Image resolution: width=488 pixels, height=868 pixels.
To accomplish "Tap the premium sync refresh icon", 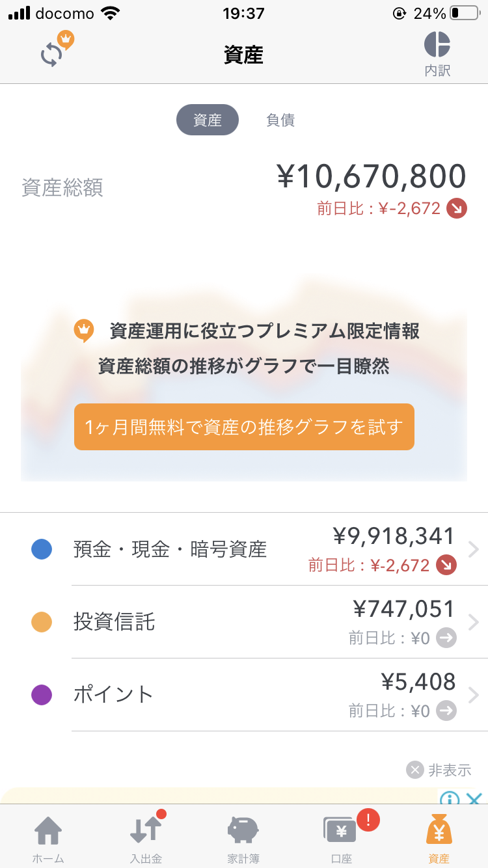I will point(53,52).
